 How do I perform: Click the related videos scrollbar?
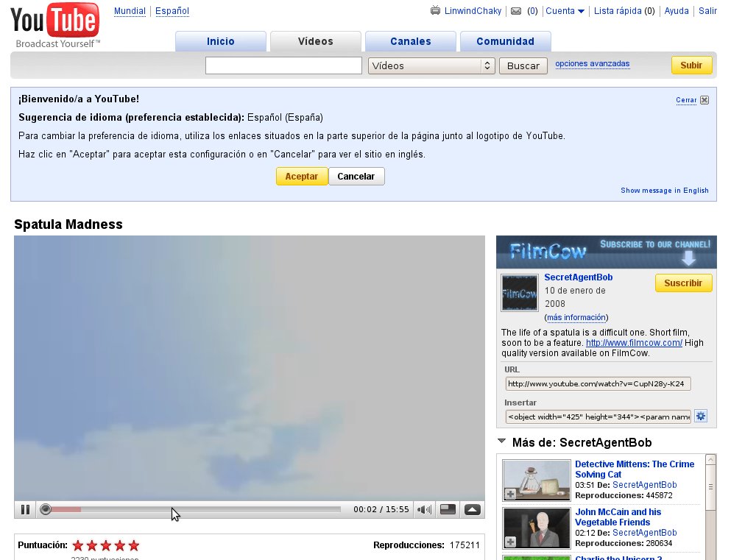pyautogui.click(x=710, y=487)
